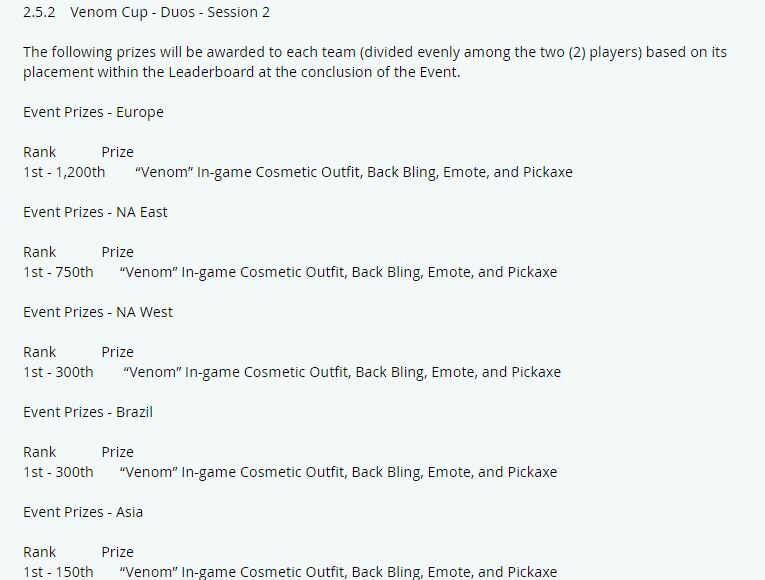Viewport: 765px width, 580px height.
Task: Click the Event Prizes - Asia heading
Action: tap(83, 512)
